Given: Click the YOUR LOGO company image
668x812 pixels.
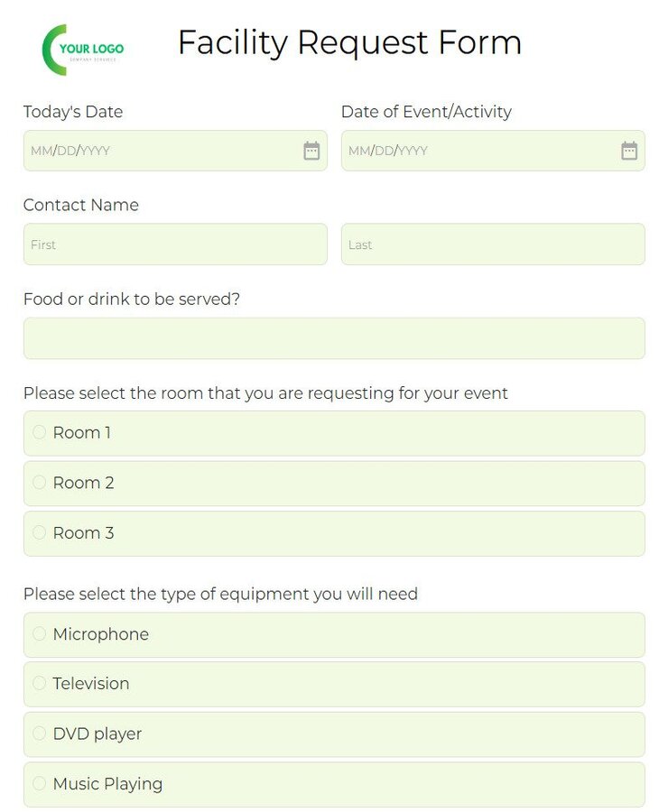Looking at the screenshot, I should 83,50.
